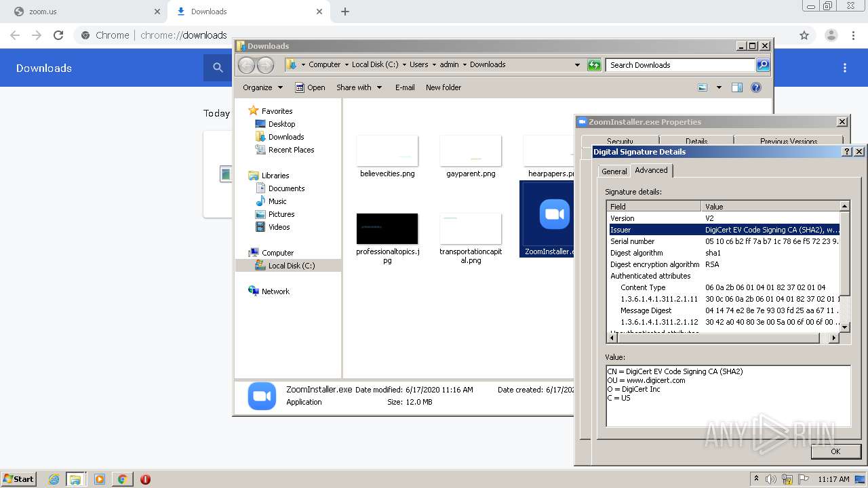The width and height of the screenshot is (868, 488).
Task: Select the professionaltopics.jpg thumbnail
Action: point(387,228)
